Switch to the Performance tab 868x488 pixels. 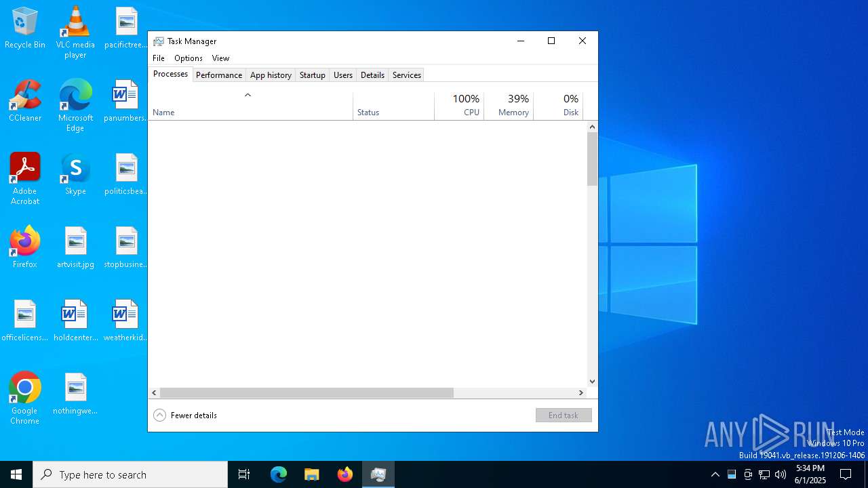pos(219,75)
